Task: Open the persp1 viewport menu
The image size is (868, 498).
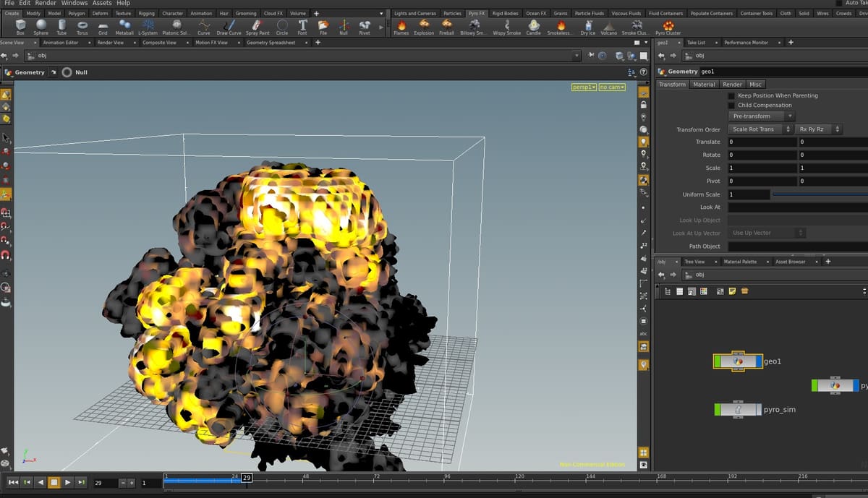Action: point(584,87)
